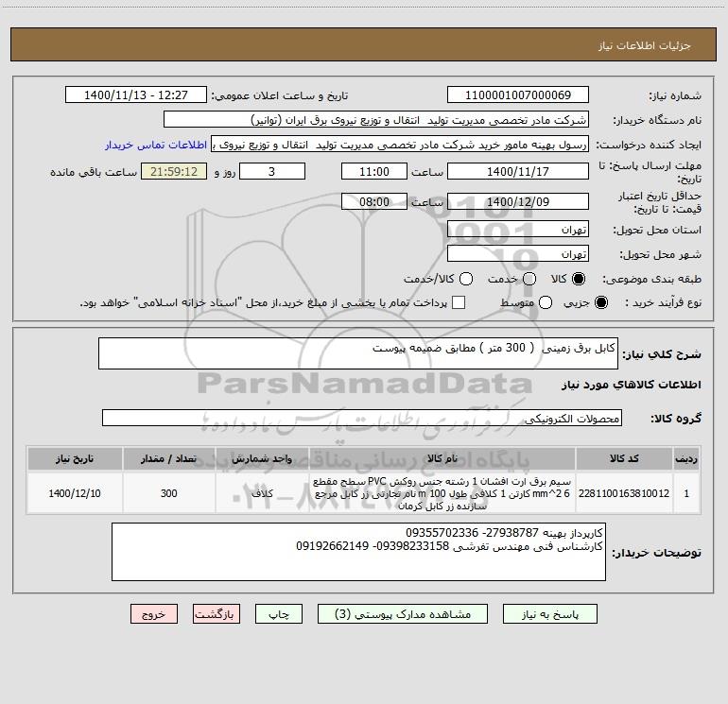Click the public announcement date field 1400/11/13 - 12:27
The width and height of the screenshot is (728, 704).
(135, 95)
